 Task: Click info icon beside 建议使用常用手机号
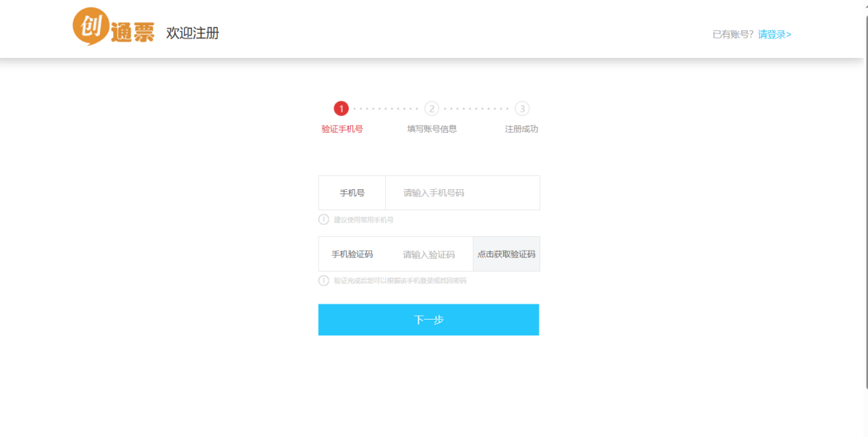(324, 219)
